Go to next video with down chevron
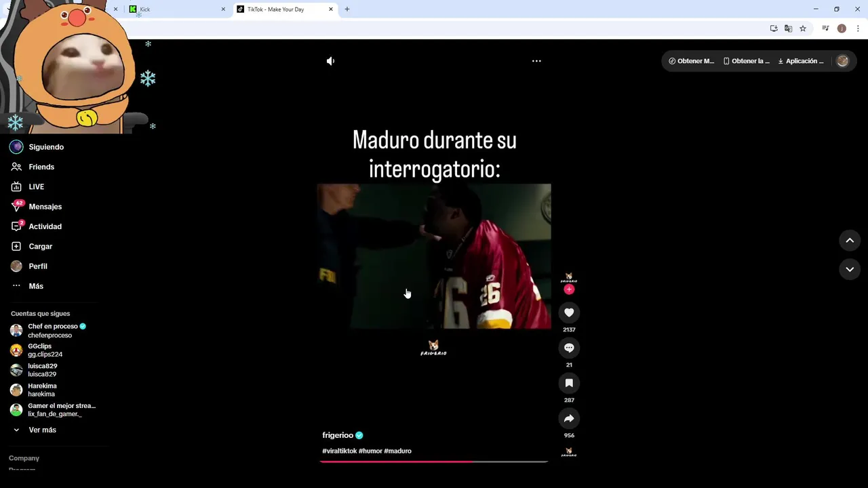Viewport: 868px width, 488px height. [x=850, y=269]
